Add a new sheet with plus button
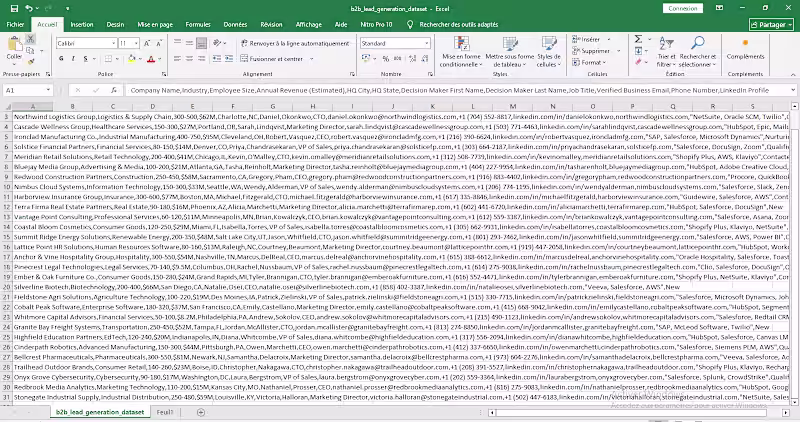Viewport: 800px width, 422px height. (x=201, y=412)
